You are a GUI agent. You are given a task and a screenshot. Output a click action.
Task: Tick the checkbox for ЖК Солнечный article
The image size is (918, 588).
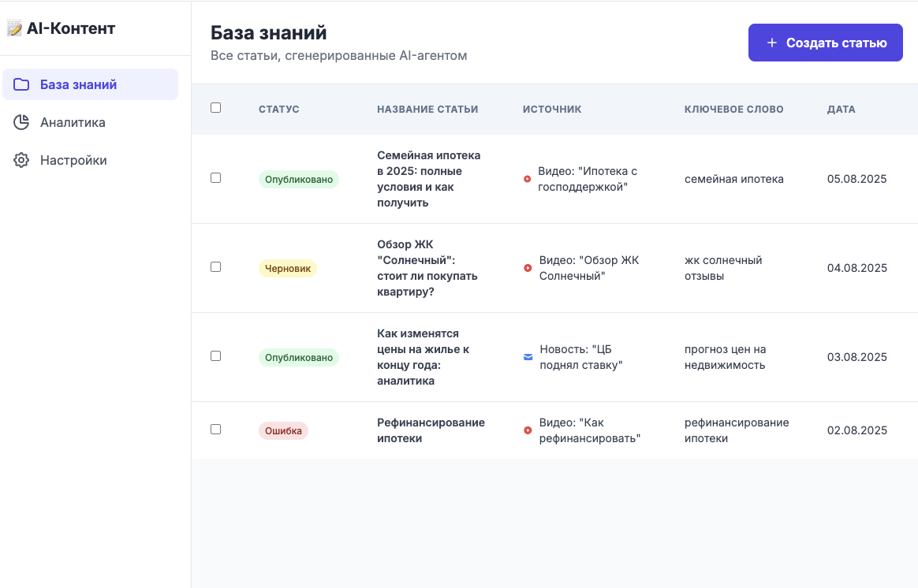216,267
